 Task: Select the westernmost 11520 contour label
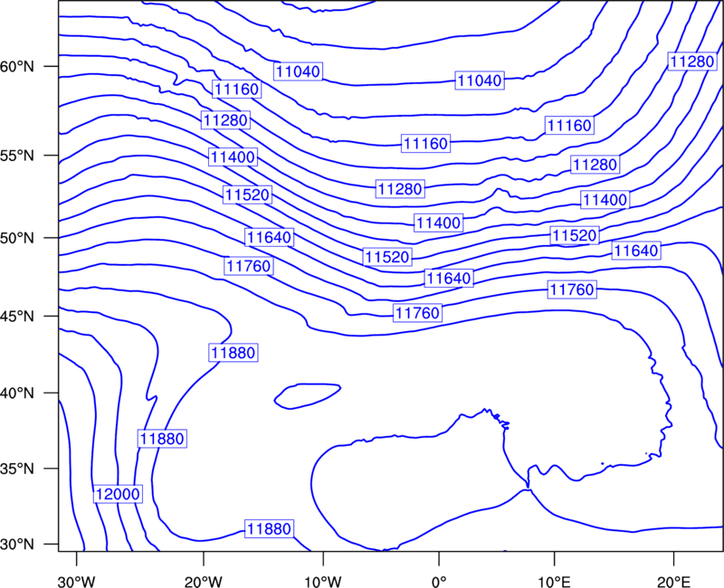(247, 194)
